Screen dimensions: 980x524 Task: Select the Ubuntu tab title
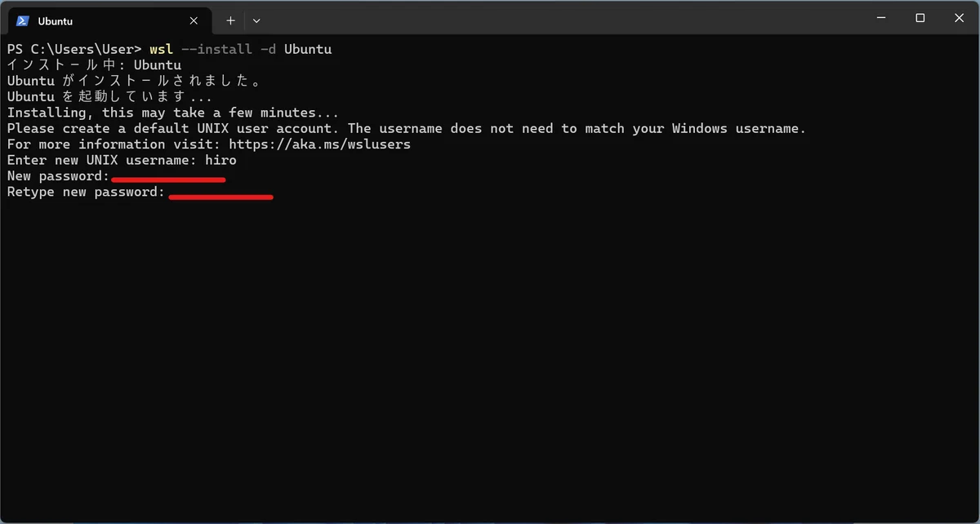[x=56, y=20]
